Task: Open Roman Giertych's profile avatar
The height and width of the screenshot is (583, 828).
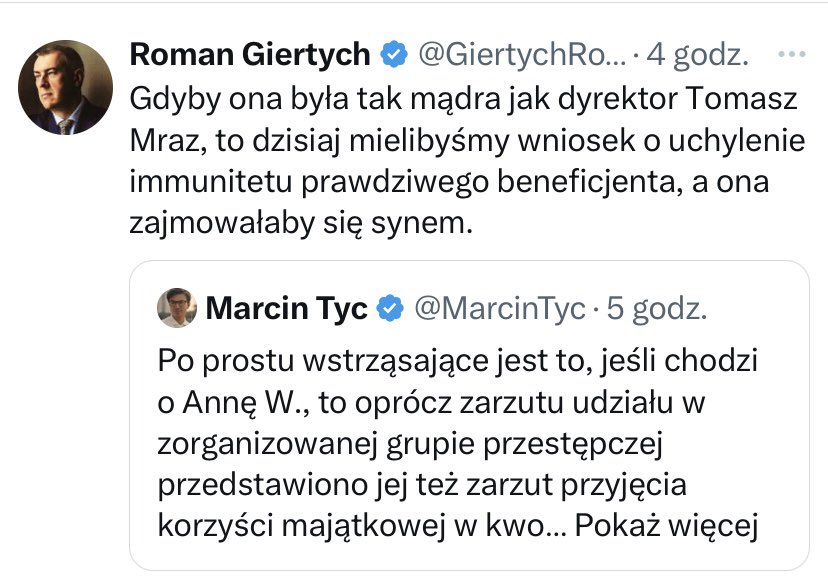Action: click(x=65, y=88)
